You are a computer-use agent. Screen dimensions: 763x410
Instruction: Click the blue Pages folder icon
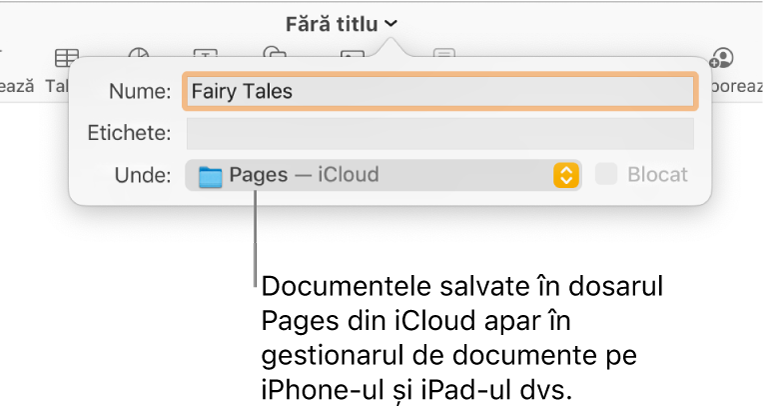tap(210, 176)
